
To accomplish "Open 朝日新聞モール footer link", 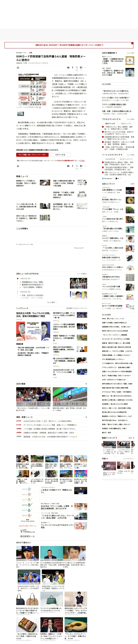I will pyautogui.click(x=28, y=536).
